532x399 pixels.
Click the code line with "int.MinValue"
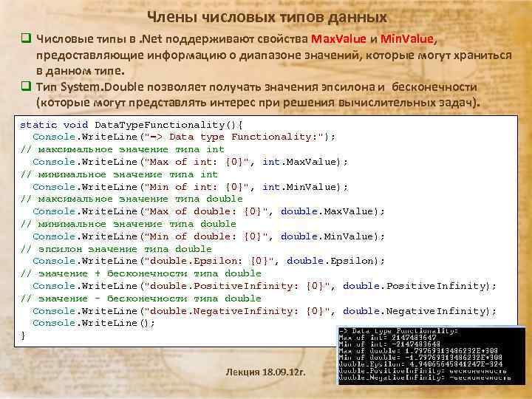point(191,187)
